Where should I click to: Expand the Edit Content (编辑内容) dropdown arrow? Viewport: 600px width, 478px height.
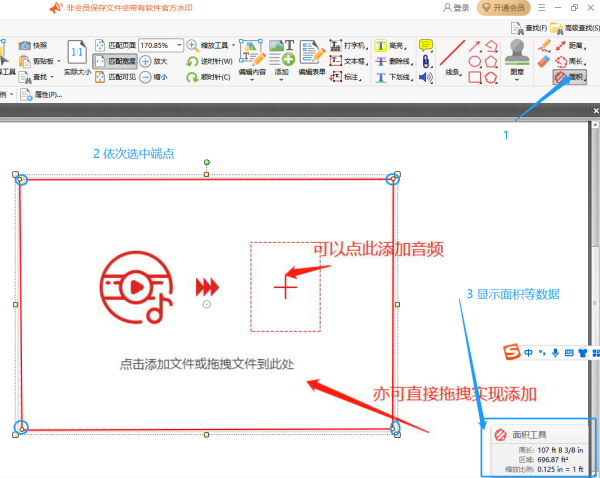252,80
